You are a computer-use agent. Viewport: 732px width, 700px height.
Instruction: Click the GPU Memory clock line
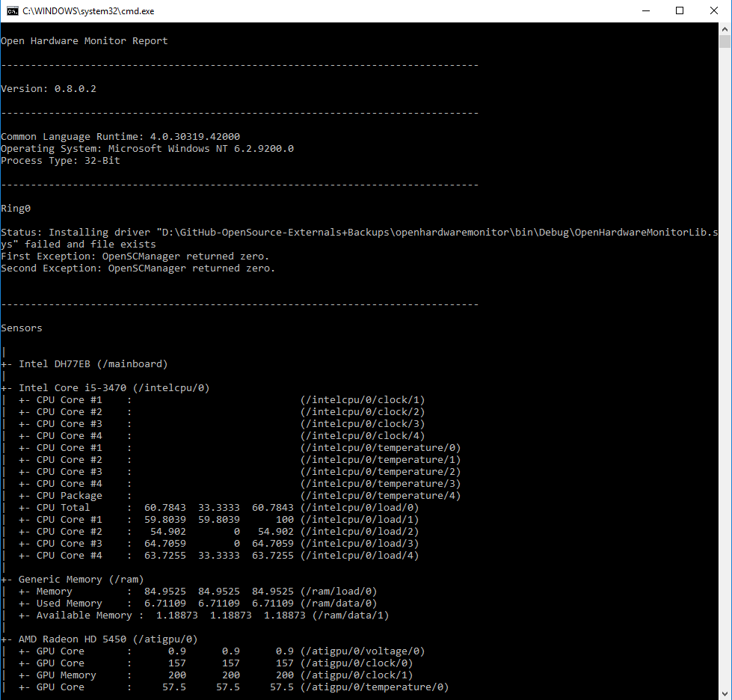click(150, 675)
